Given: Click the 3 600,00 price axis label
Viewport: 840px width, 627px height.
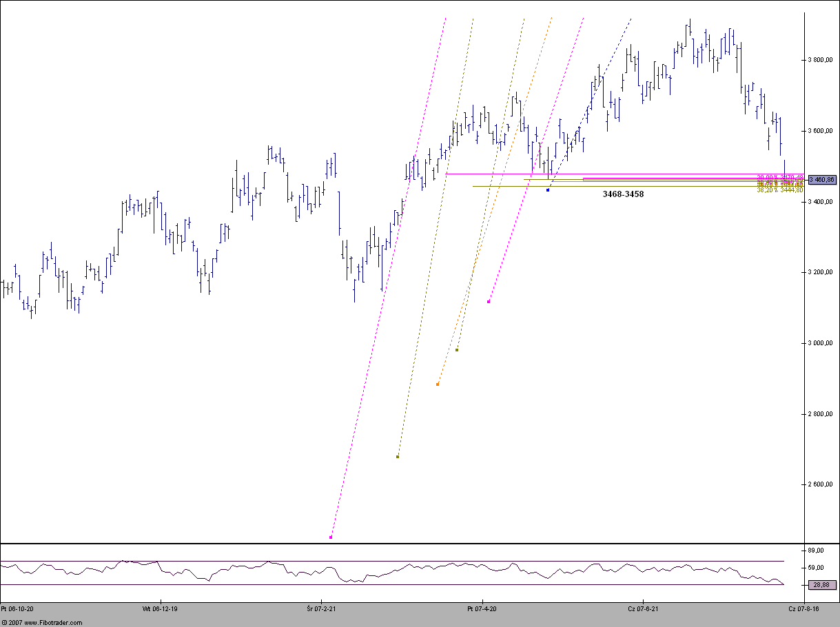Looking at the screenshot, I should pos(821,131).
